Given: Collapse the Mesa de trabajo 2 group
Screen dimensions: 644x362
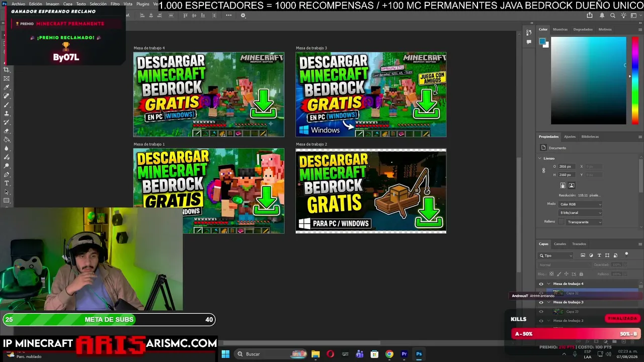Looking at the screenshot, I should click(549, 321).
